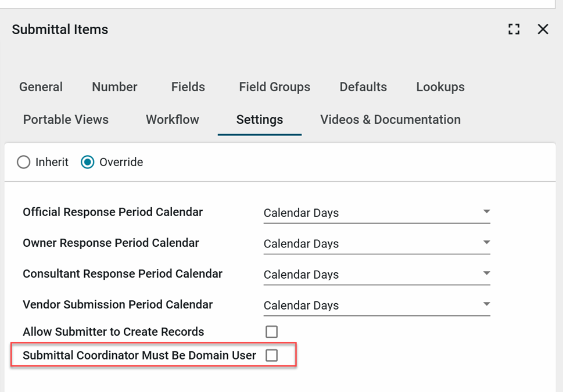Select the Lookups tab
The height and width of the screenshot is (392, 563).
click(440, 87)
